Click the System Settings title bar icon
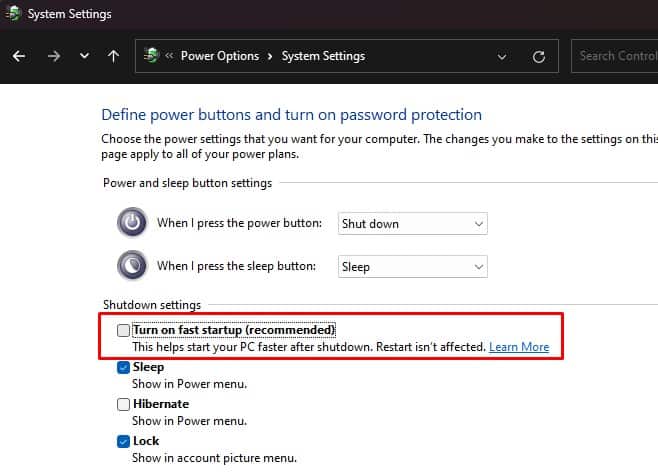The height and width of the screenshot is (474, 658). pos(13,13)
